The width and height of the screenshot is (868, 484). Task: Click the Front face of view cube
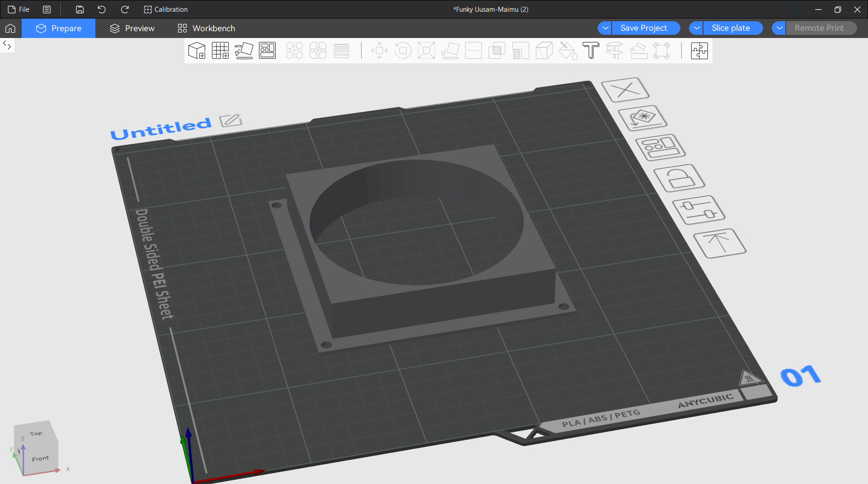40,458
